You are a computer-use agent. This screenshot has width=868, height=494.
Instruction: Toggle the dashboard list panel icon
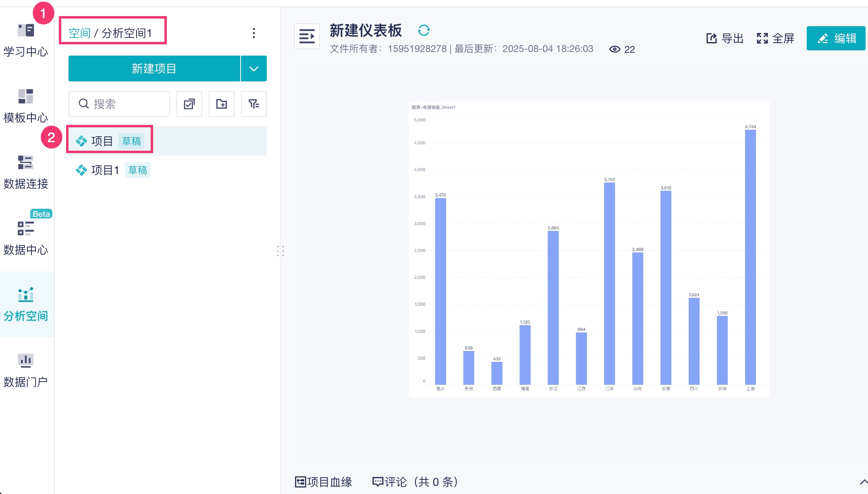point(307,36)
